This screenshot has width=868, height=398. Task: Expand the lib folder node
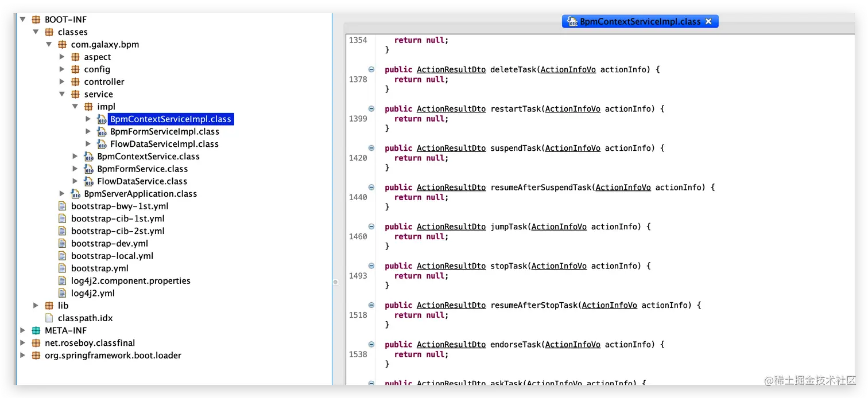(x=36, y=306)
